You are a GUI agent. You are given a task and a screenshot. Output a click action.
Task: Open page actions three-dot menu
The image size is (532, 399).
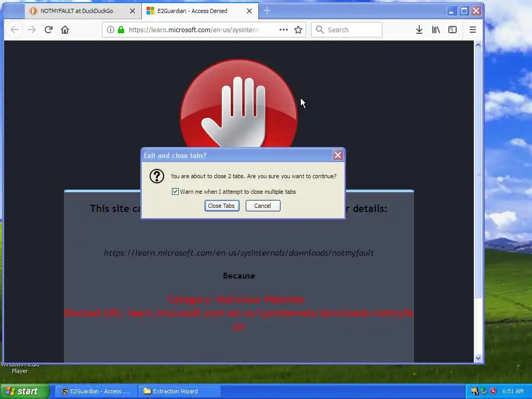click(284, 30)
